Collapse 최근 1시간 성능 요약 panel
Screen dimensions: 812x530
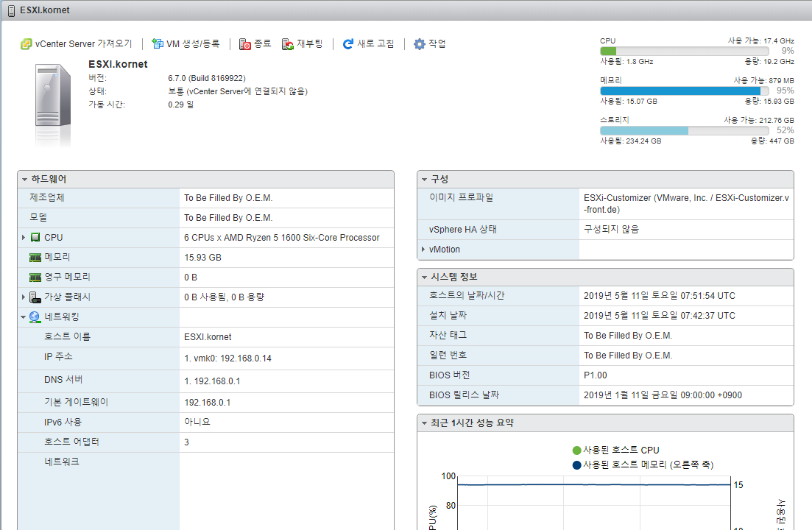[424, 423]
